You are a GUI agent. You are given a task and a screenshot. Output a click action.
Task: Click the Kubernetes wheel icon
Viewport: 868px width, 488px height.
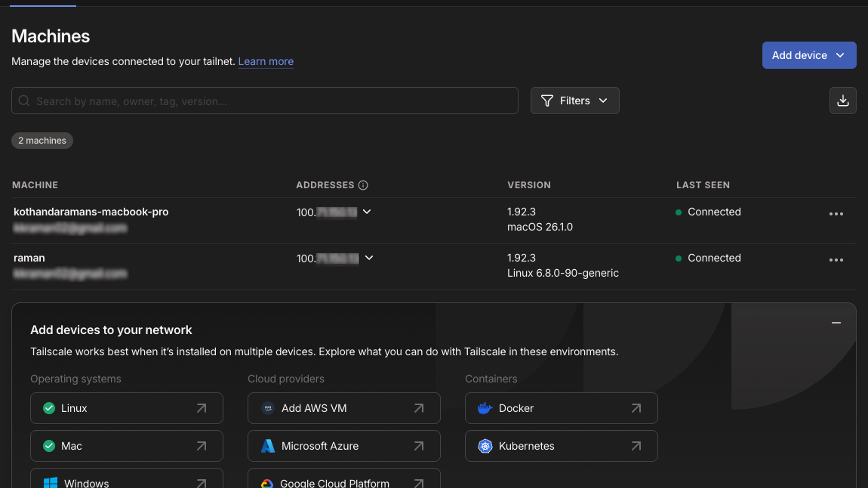485,446
